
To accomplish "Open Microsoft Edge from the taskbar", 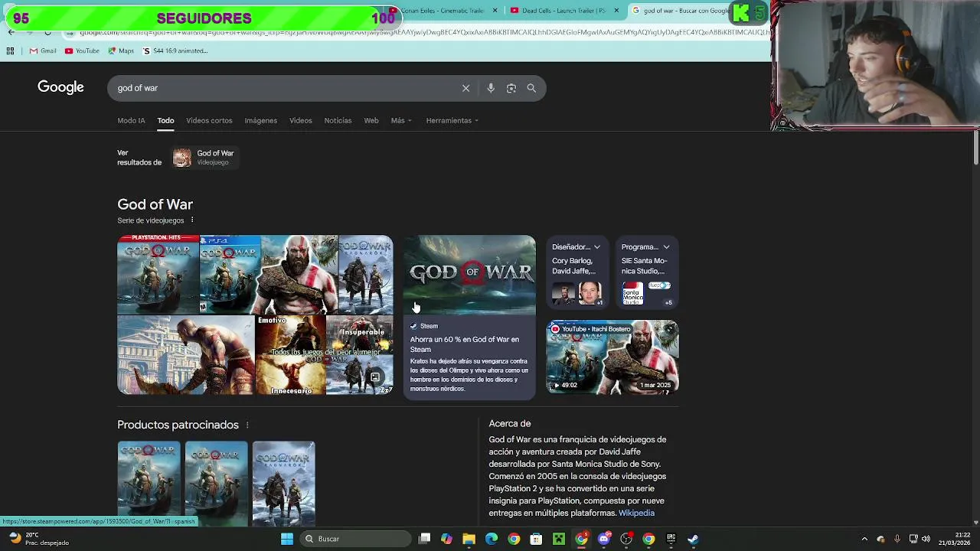I will coord(492,539).
